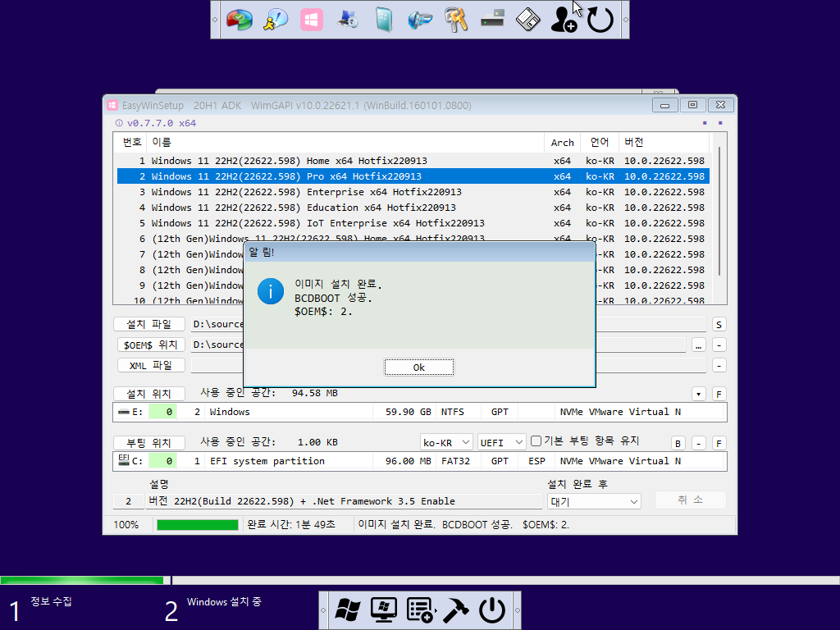Screen dimensions: 840x630
Task: Click the minus button on the $OEM$ row
Action: pos(719,345)
